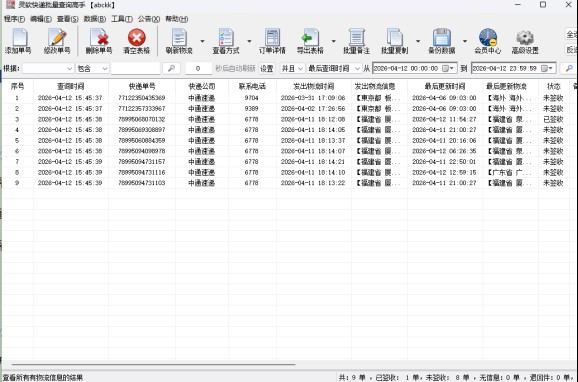Click the 备份数据 floppy disk icon
The image size is (578, 382).
pyautogui.click(x=442, y=38)
